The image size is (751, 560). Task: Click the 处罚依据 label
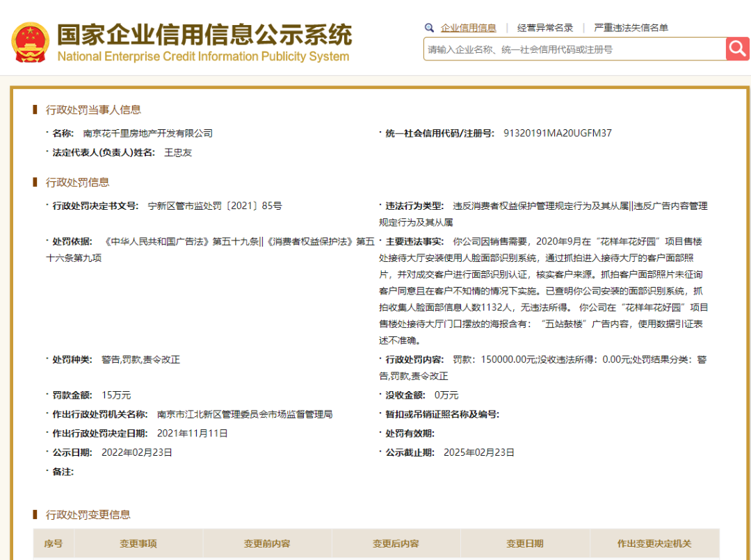click(x=72, y=241)
